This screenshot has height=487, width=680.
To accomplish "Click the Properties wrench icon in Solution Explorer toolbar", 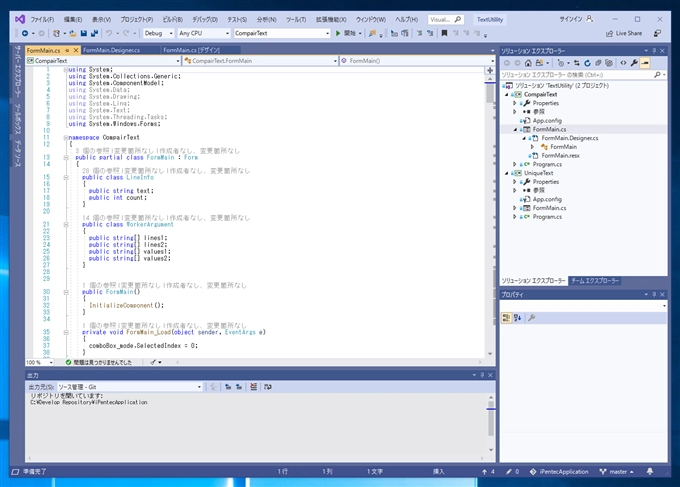I will tap(634, 63).
